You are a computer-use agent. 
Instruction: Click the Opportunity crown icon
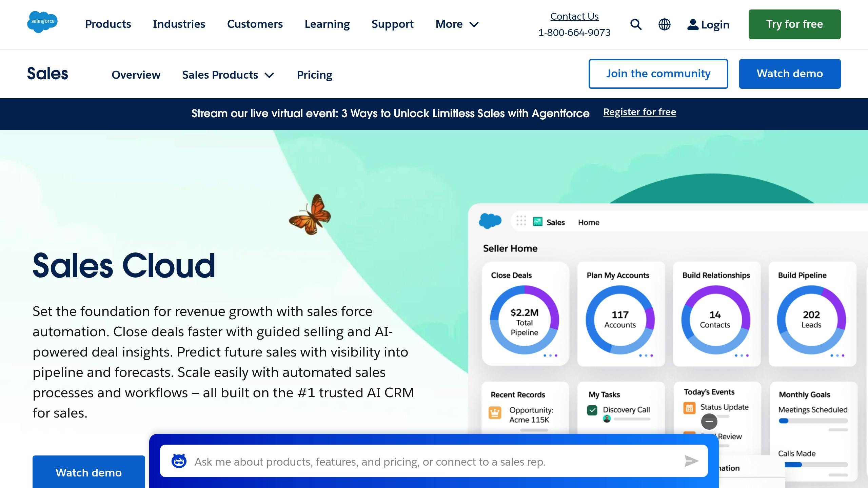495,413
